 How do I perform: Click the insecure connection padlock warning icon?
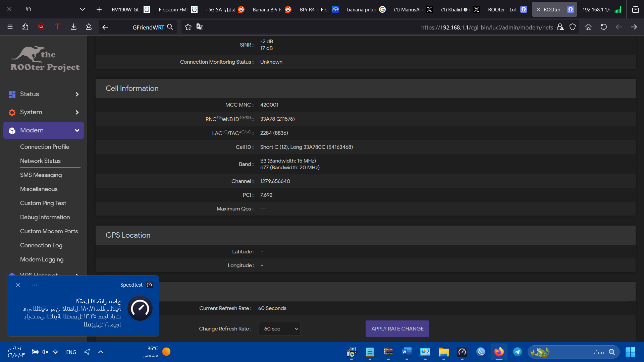click(x=560, y=27)
